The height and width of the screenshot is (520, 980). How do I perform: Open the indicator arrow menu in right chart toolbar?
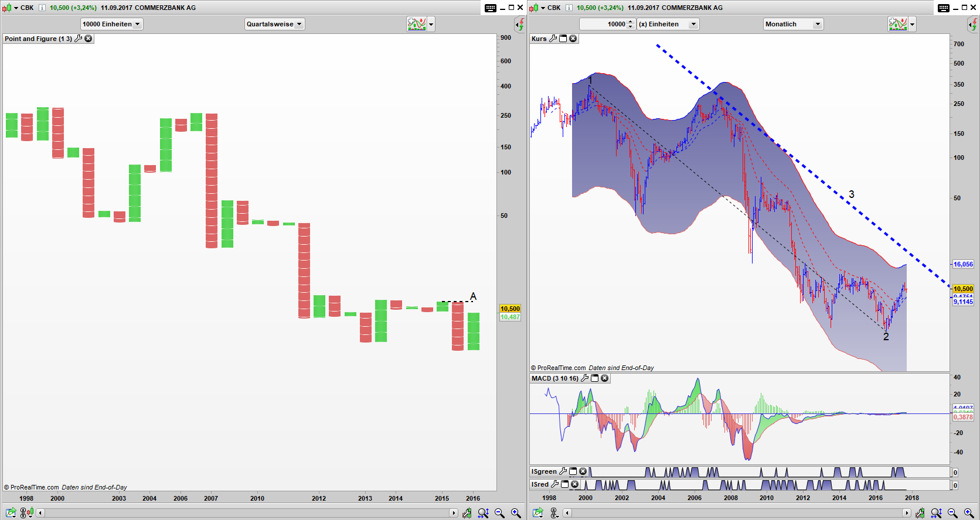click(912, 24)
